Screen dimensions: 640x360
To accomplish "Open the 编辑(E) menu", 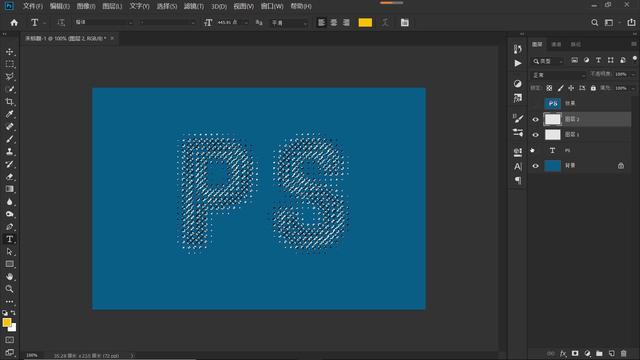I will [60, 6].
